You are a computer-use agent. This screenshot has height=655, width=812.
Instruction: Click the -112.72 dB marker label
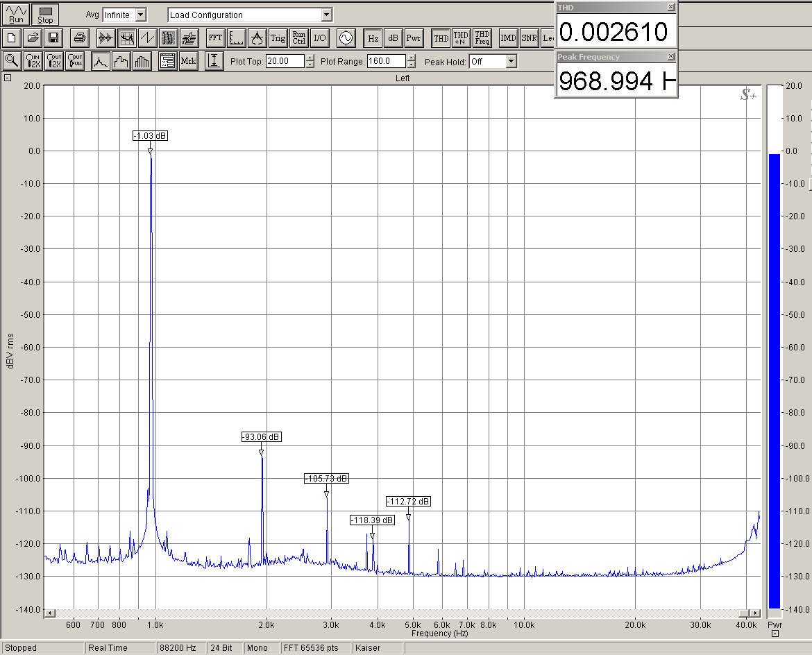coord(408,501)
